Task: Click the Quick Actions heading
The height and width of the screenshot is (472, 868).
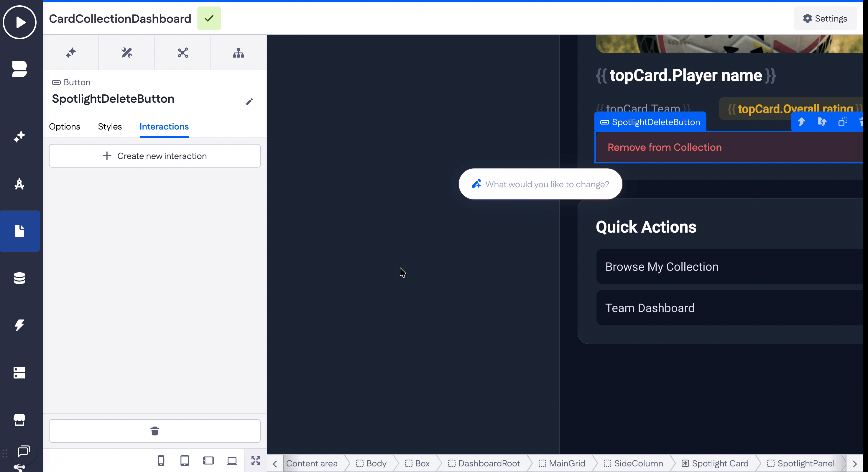Action: point(646,227)
